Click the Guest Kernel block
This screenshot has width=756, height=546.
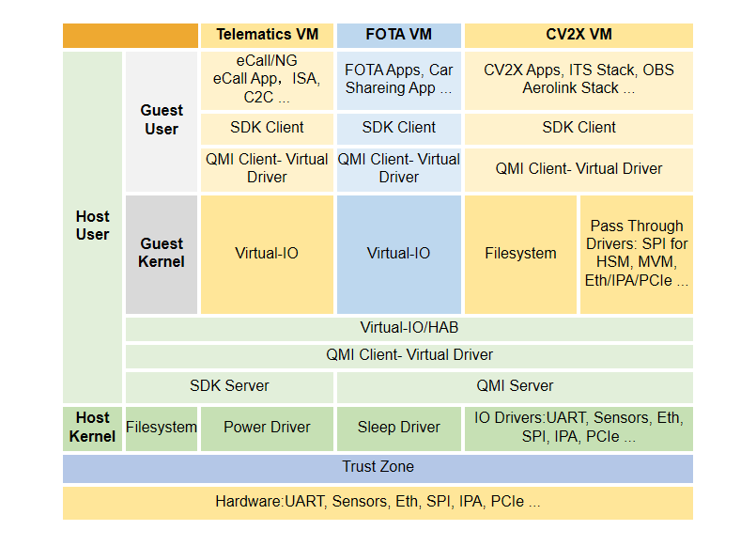tap(161, 254)
